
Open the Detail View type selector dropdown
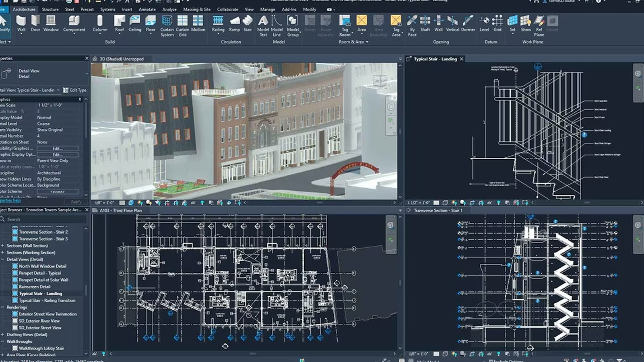pos(87,74)
